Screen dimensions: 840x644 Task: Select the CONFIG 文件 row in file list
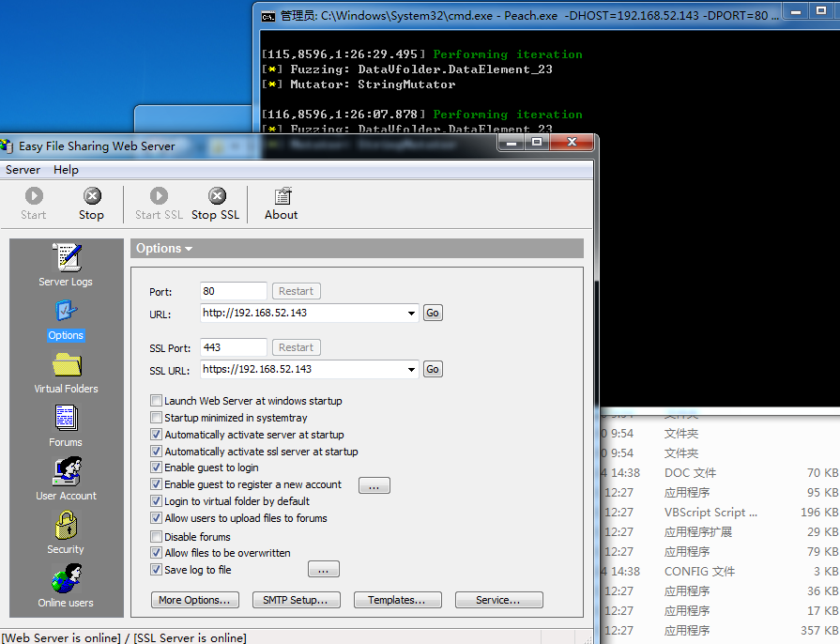coord(720,571)
